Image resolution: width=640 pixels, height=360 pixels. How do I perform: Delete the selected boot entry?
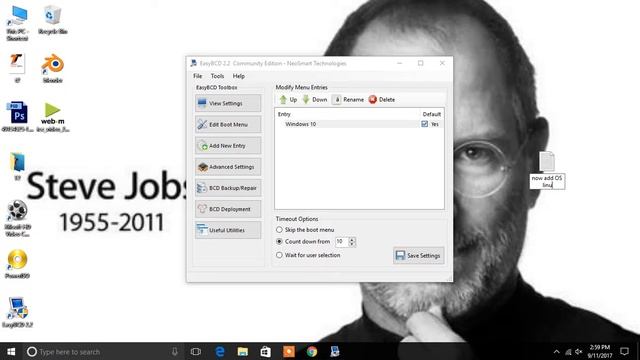coord(382,100)
